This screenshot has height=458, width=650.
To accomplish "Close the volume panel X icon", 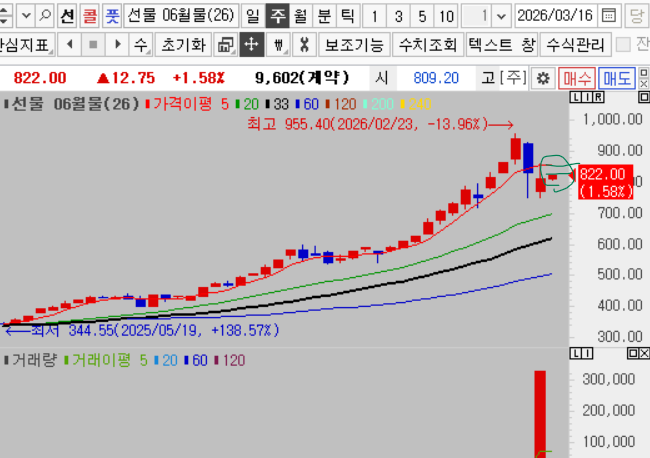I will 644,353.
